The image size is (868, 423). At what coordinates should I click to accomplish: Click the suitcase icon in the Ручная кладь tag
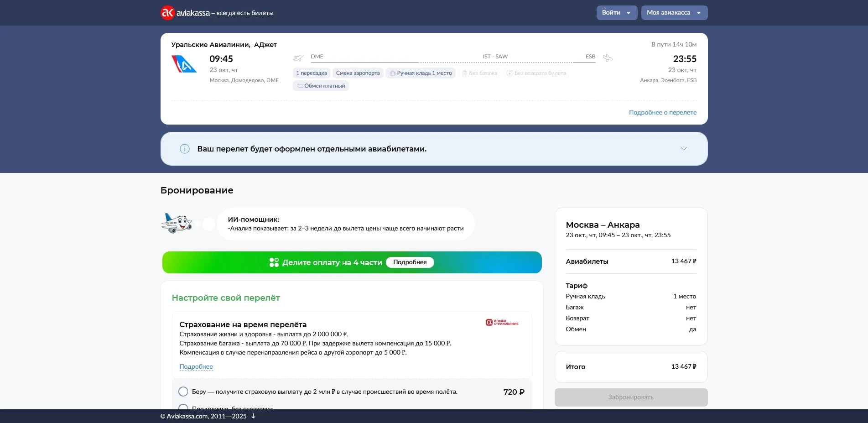(x=392, y=73)
